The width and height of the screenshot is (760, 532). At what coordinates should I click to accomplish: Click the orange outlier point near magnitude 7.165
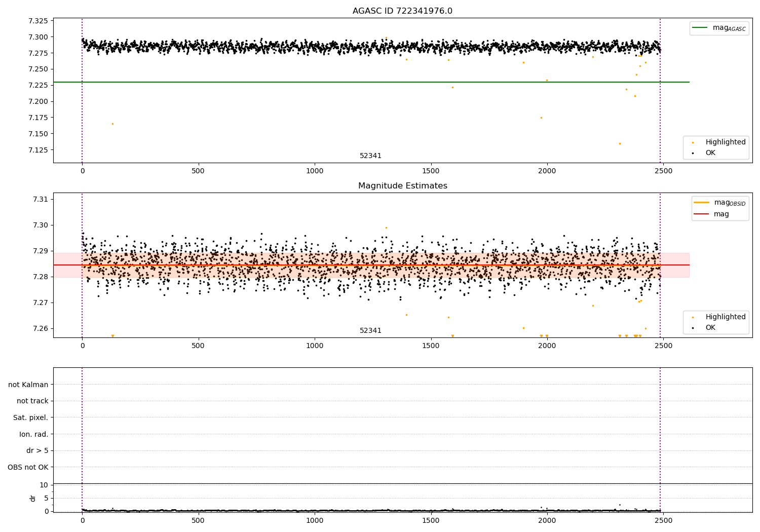112,124
